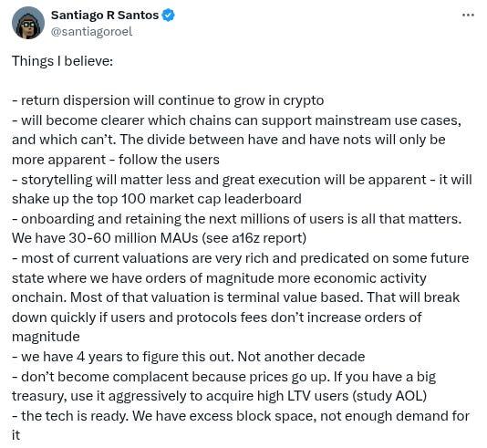The width and height of the screenshot is (487, 448).
Task: Click the '(study AOL)' text
Action: [389, 396]
